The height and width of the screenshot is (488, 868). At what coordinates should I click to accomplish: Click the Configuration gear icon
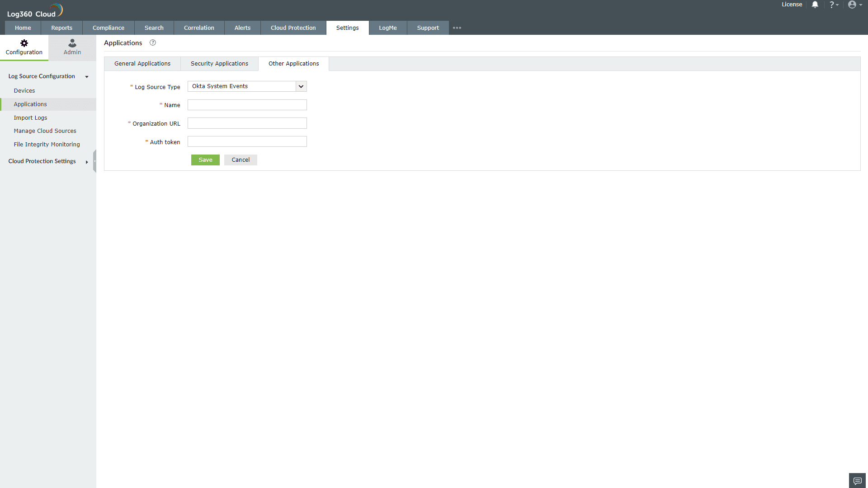click(x=24, y=43)
